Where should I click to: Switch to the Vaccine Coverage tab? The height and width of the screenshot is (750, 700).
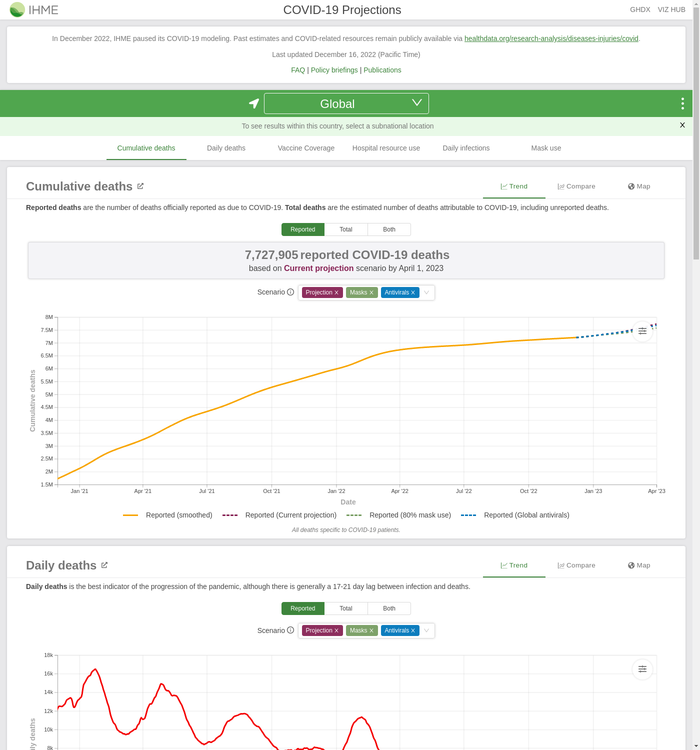[306, 148]
